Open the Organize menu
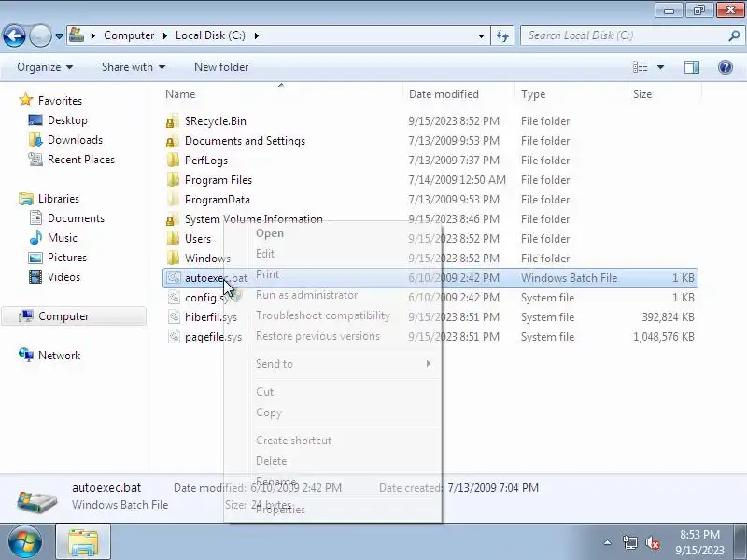 [x=45, y=67]
